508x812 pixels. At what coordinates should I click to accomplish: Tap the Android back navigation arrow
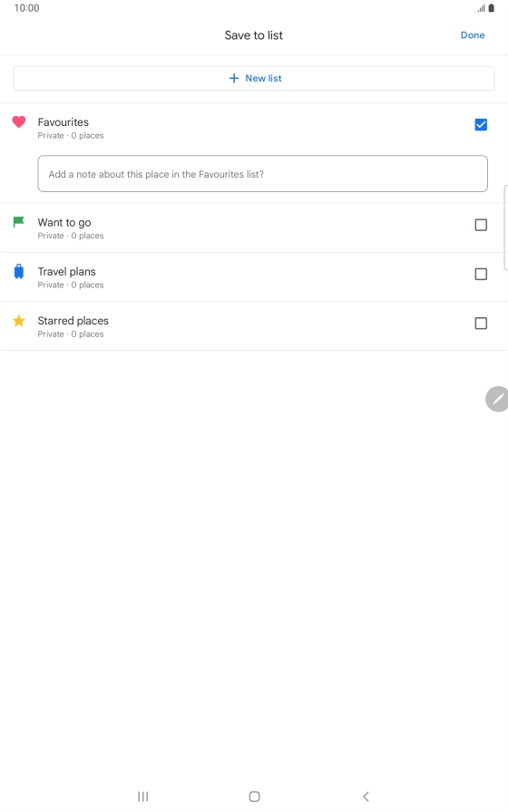tap(366, 797)
